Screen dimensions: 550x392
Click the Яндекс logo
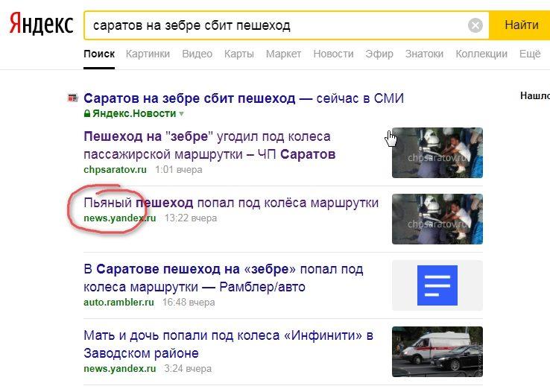[x=42, y=24]
